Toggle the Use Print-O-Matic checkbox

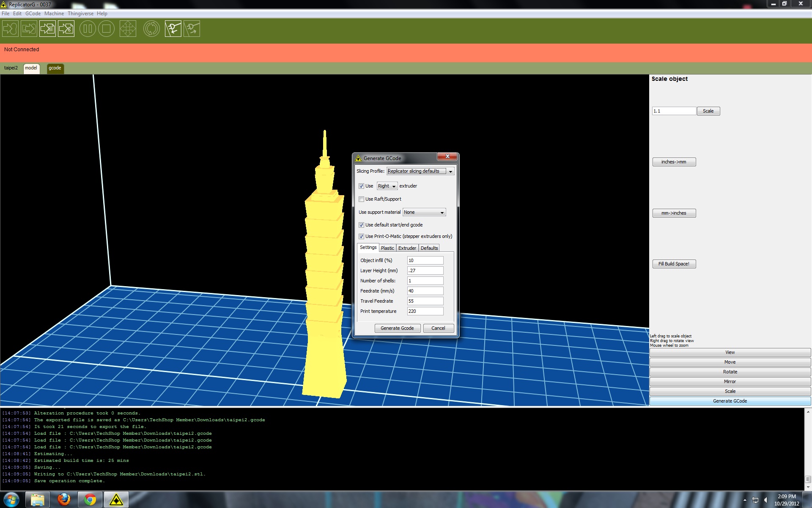[361, 236]
